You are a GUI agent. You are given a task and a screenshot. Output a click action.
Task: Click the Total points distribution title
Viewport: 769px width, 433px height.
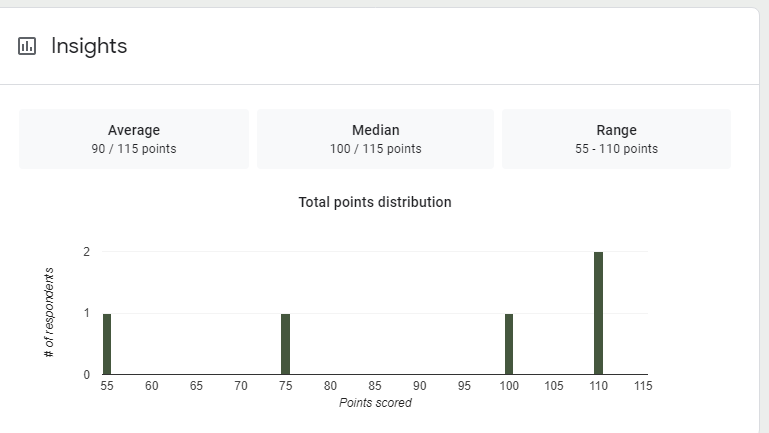coord(375,202)
